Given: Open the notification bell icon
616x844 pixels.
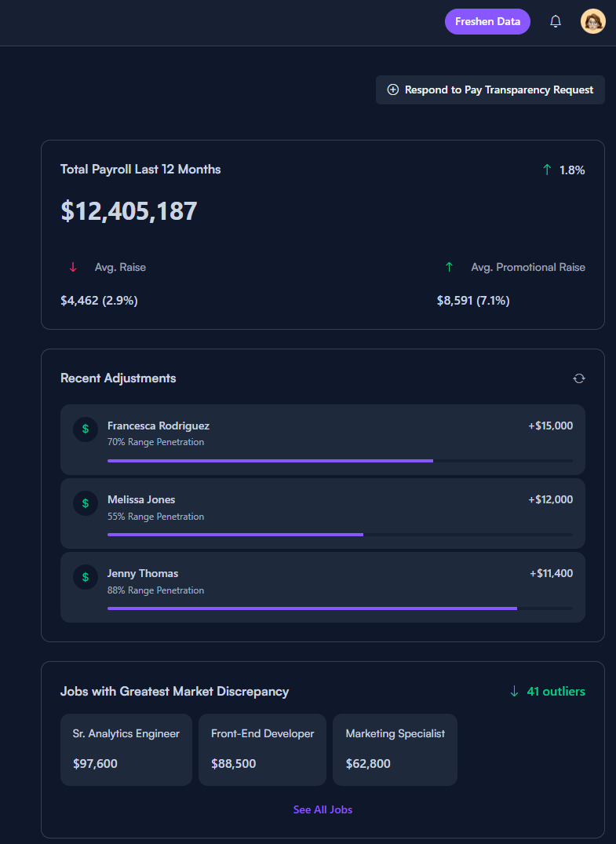Looking at the screenshot, I should (556, 21).
